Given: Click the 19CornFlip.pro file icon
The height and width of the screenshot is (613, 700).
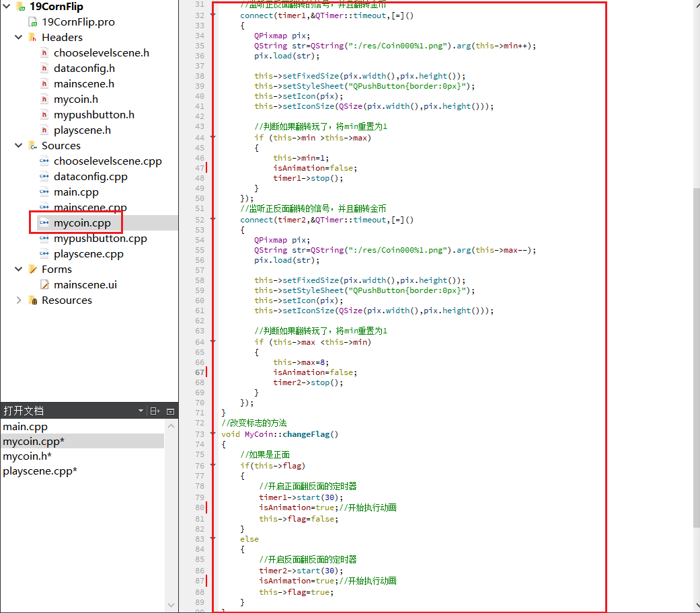Looking at the screenshot, I should coord(32,22).
